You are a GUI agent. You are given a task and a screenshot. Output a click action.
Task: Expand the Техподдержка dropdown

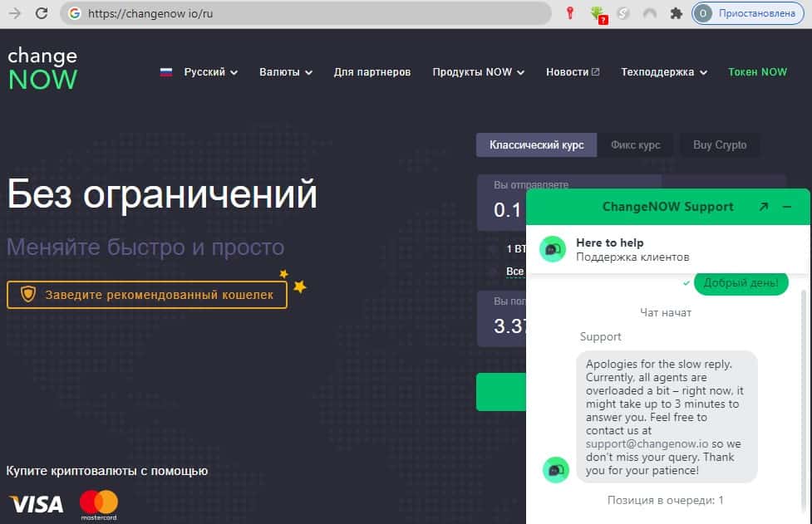pos(664,72)
